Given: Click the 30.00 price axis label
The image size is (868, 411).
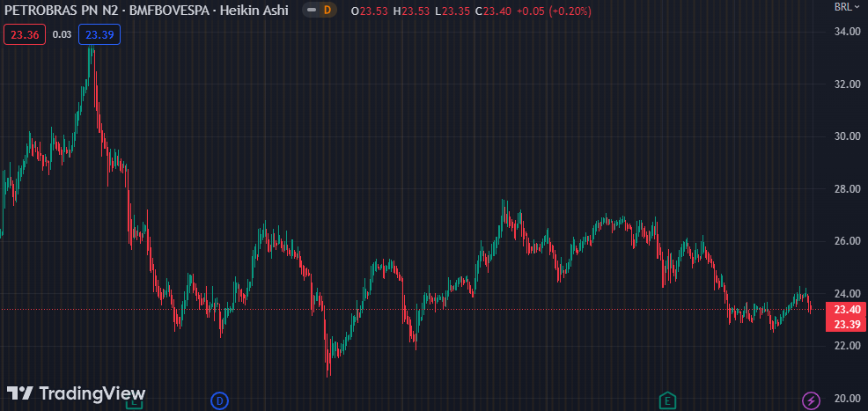Looking at the screenshot, I should [847, 136].
